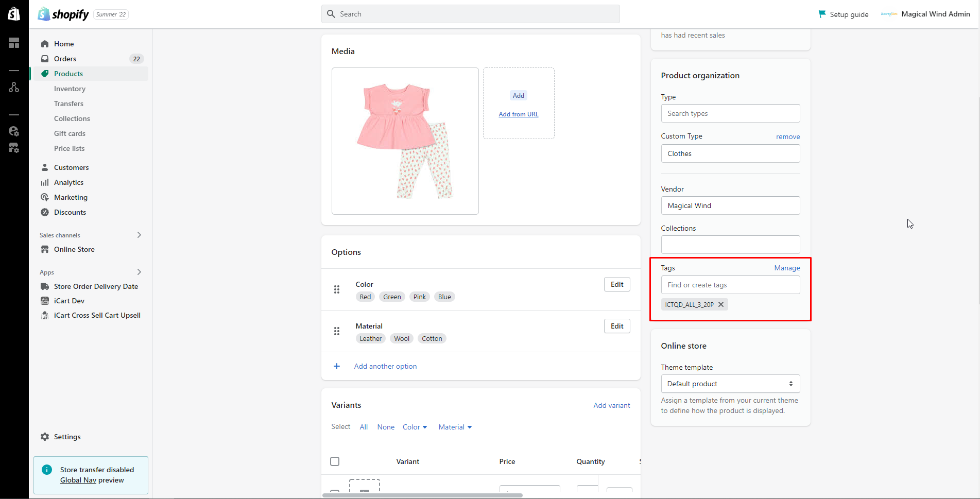Click the horizontal scrollbar at the bottom
Screen dimensions: 980x499
[x=422, y=495]
